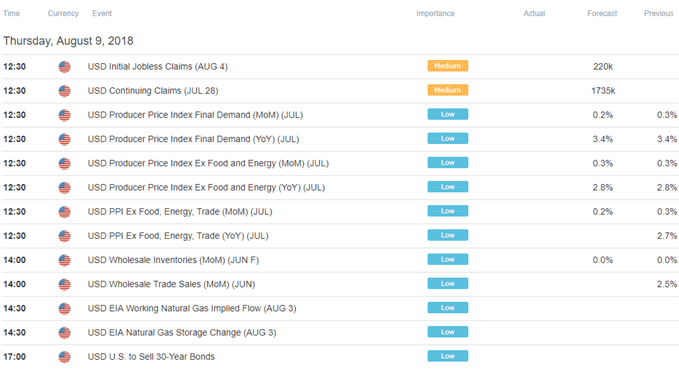Click 2.5% previous value for Wholesale Trade Sales
679x371 pixels.
666,284
